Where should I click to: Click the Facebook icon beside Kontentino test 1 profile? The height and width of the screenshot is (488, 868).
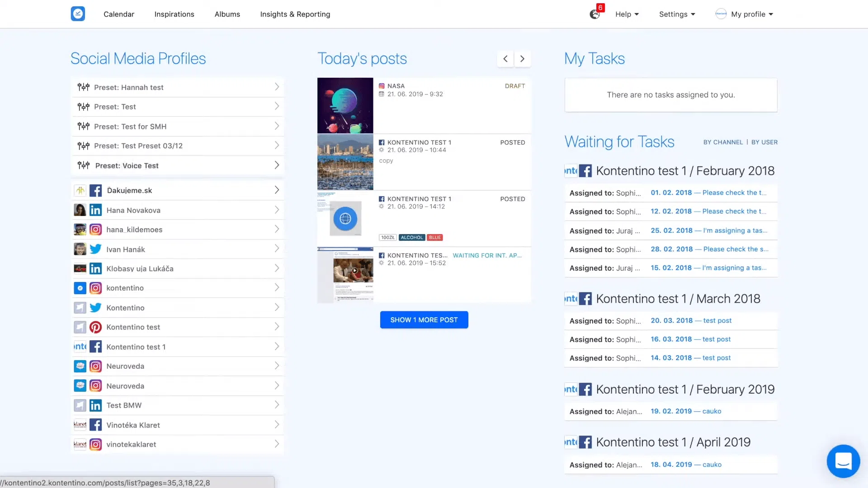pos(95,347)
